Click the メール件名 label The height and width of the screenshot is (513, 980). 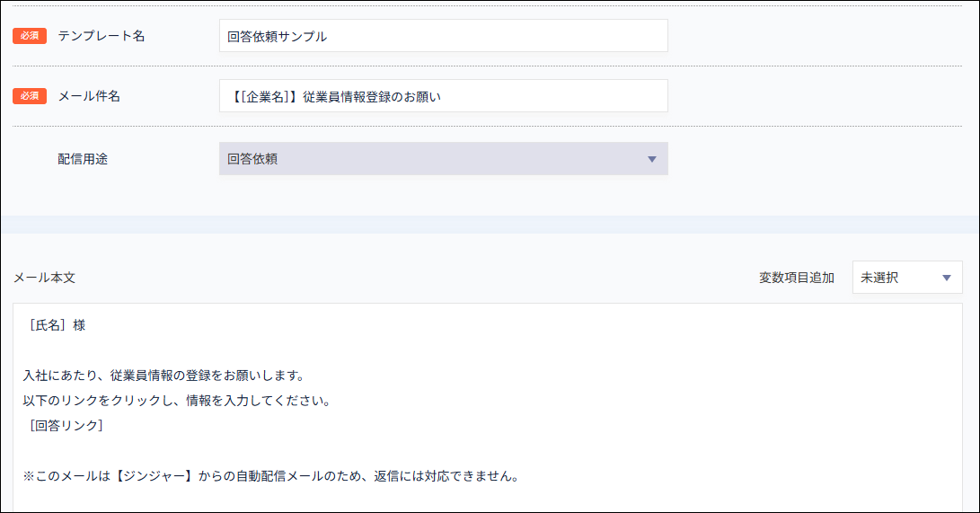[89, 96]
